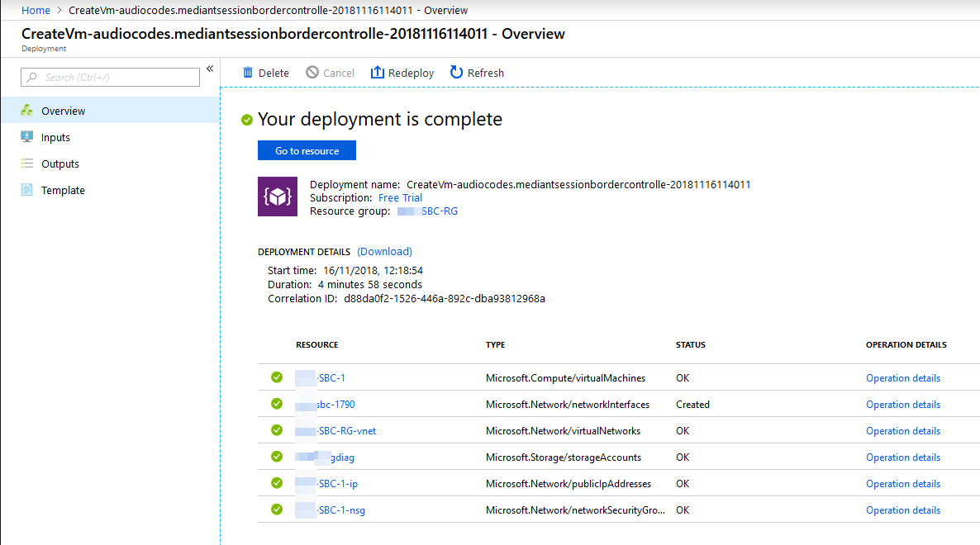Click the TYPE column header
Screen dimensions: 980x545
point(496,344)
